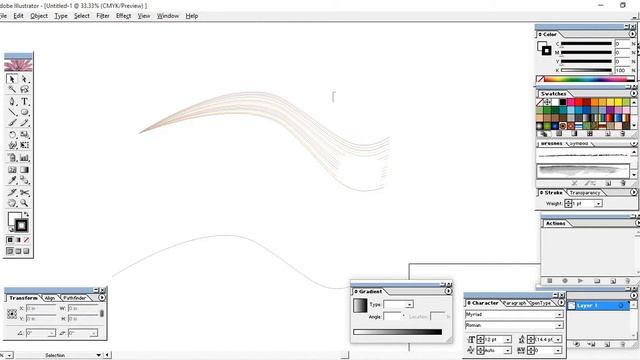The width and height of the screenshot is (640, 360).
Task: Switch to Full Screen mode with menu bar
Action: 18,251
